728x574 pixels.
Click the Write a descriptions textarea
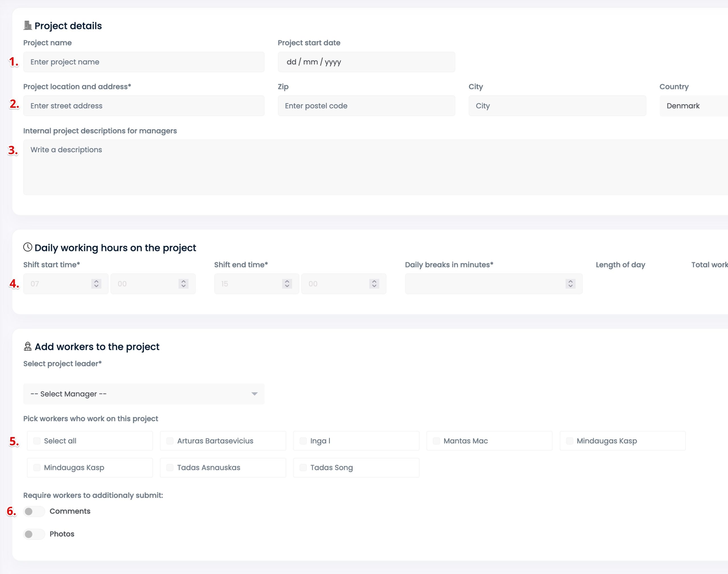pos(369,167)
